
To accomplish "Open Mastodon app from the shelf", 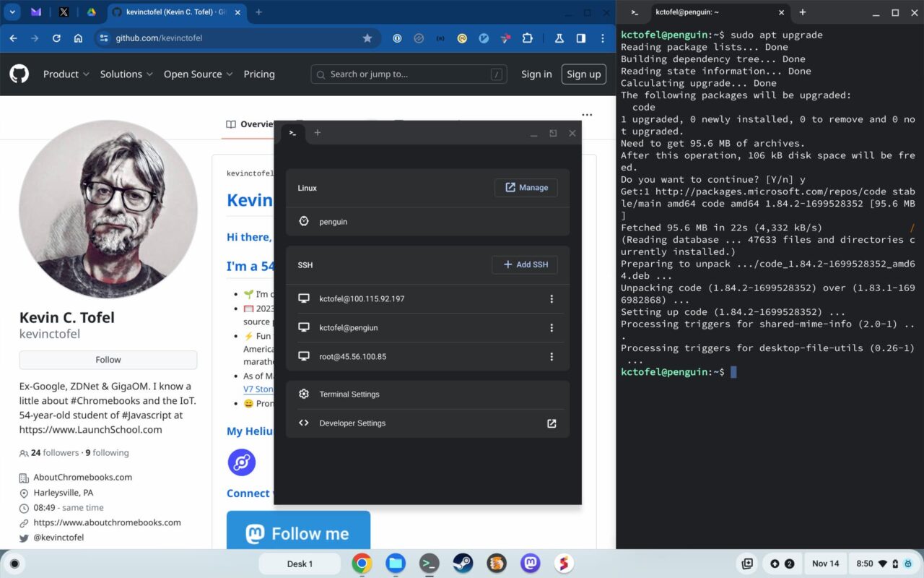I will point(531,564).
